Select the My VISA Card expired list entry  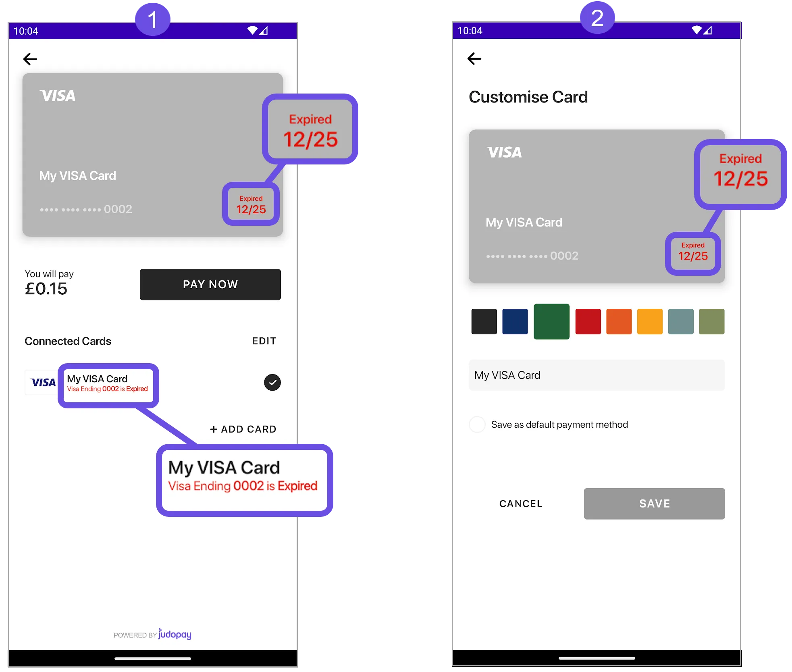(x=108, y=384)
